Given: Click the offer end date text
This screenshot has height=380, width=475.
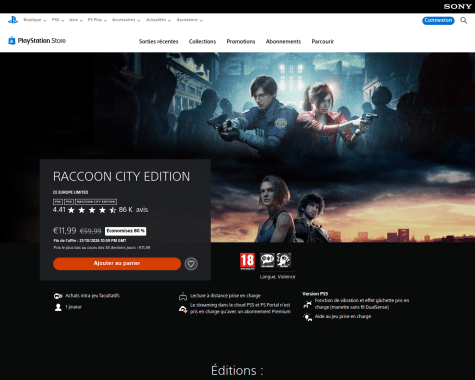Looking at the screenshot, I should (90, 240).
